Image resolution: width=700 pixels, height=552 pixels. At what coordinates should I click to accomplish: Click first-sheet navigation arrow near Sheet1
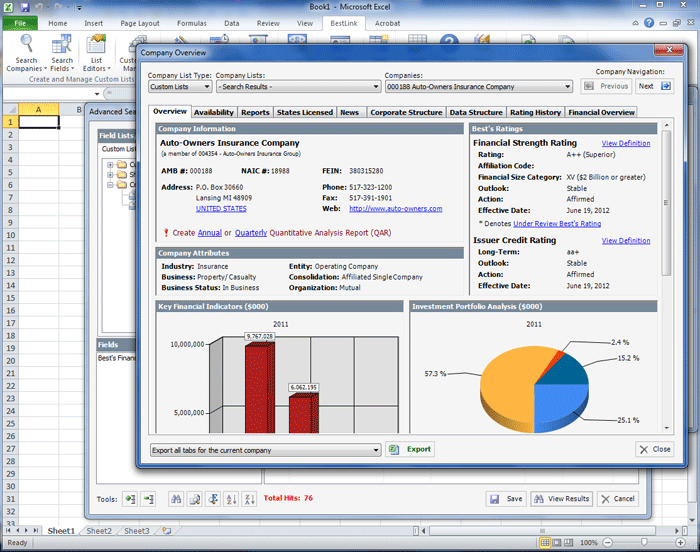[x=8, y=531]
